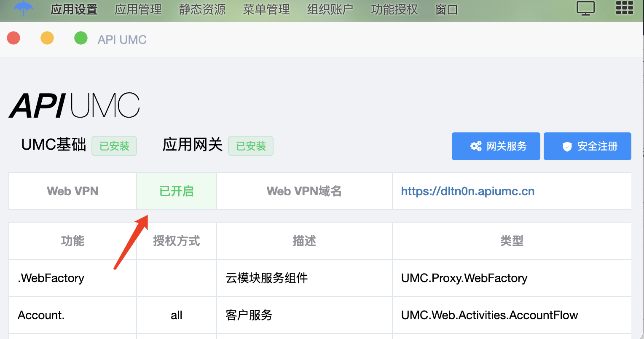This screenshot has width=644, height=339.
Task: Click the gears icon on 网关服务
Action: 476,146
